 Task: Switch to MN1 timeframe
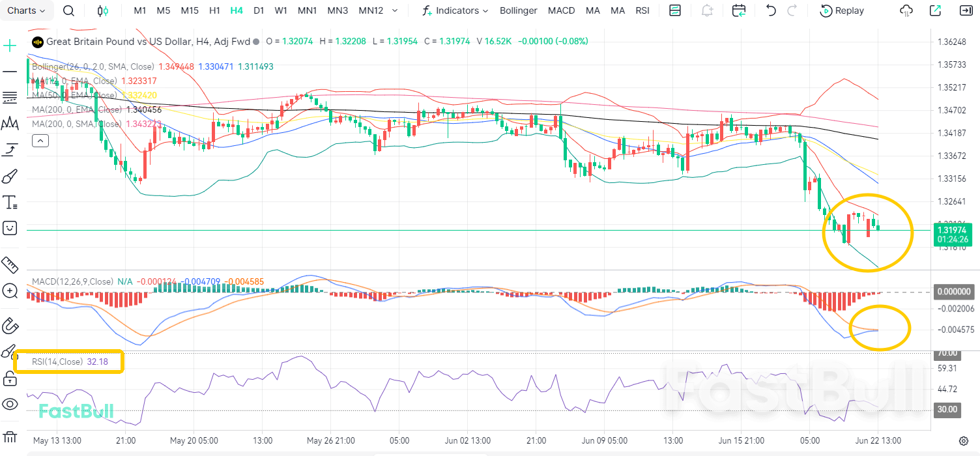[x=307, y=10]
